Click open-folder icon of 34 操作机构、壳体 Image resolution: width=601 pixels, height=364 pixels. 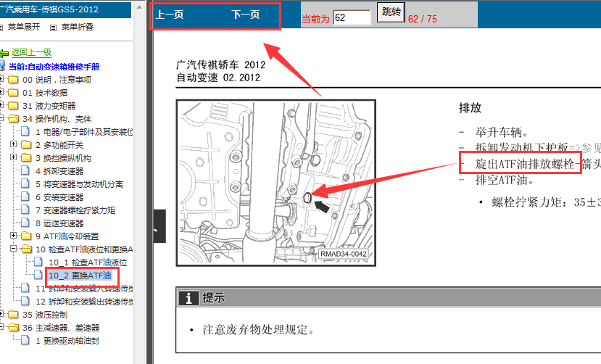coord(14,118)
